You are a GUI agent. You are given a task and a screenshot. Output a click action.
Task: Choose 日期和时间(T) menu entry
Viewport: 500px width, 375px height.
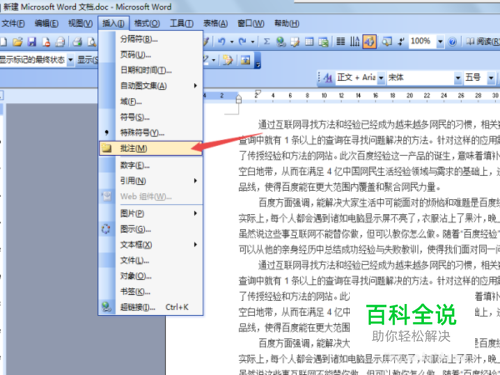point(151,70)
